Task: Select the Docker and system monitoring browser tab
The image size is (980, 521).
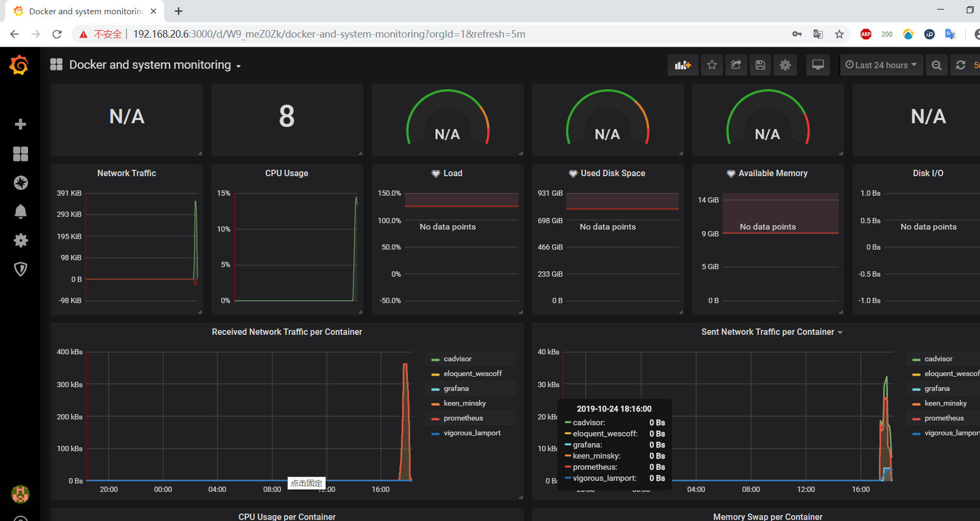Action: tap(85, 11)
